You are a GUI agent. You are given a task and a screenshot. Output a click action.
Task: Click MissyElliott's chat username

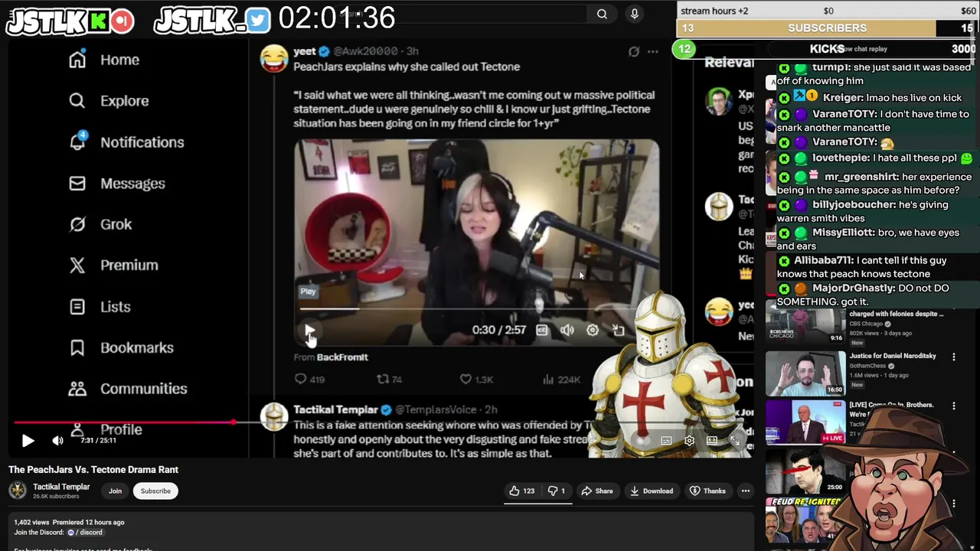843,233
